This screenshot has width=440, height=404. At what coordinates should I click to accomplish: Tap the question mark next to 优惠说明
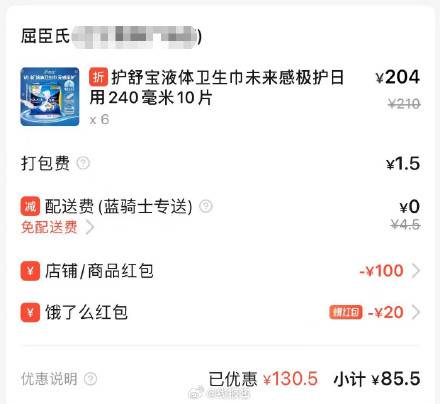click(90, 379)
